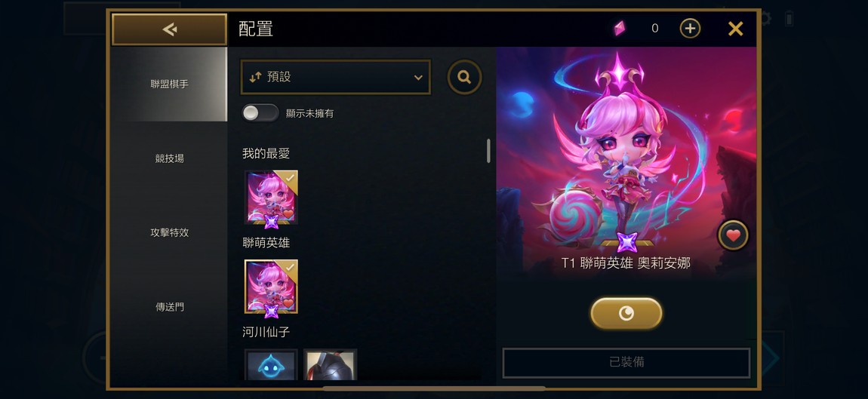Viewport: 868px width, 399px height.
Task: Open the search magnifier icon
Action: (x=464, y=77)
